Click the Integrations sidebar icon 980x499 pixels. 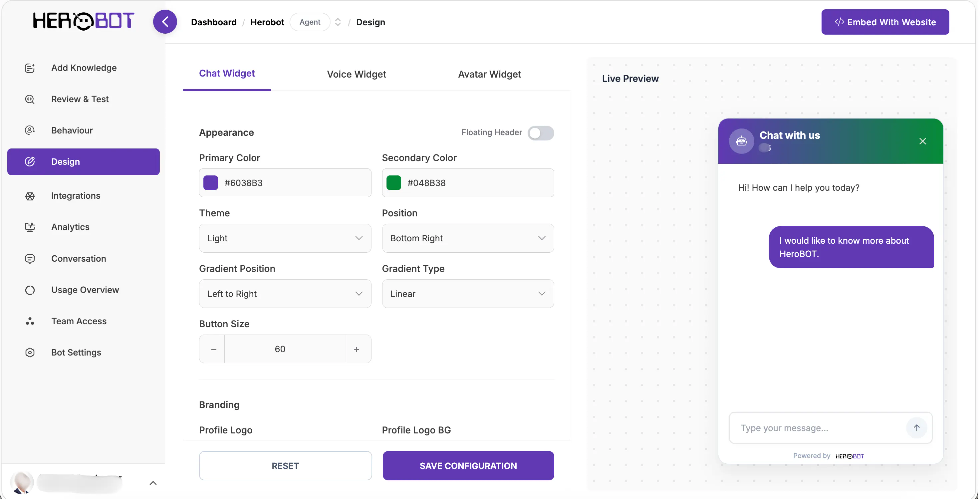click(x=30, y=196)
